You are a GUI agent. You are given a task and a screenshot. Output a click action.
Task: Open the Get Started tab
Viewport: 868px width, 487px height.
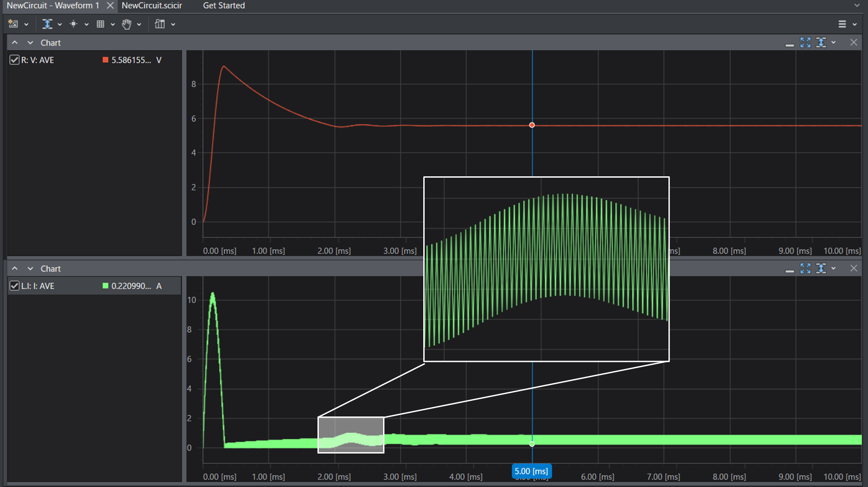[224, 5]
